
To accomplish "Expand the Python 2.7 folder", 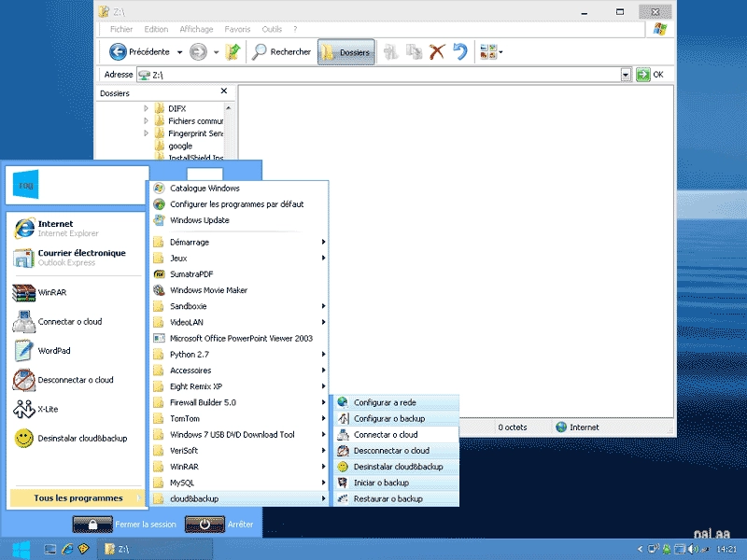I will 239,355.
